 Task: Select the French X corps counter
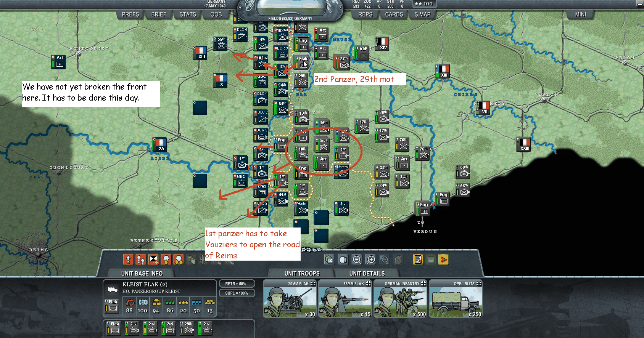coord(220,80)
